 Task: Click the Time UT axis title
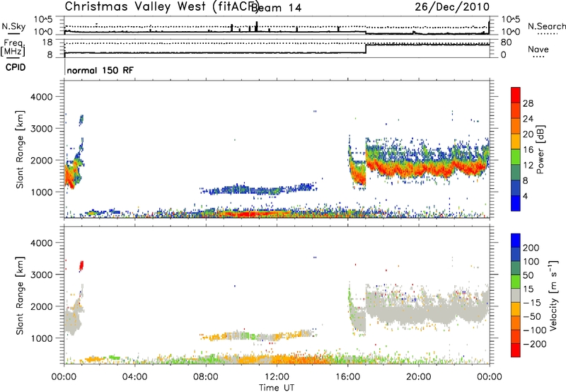(x=277, y=388)
